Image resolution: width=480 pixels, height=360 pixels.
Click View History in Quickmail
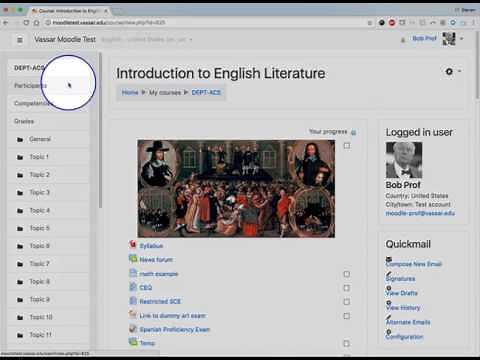(x=403, y=308)
